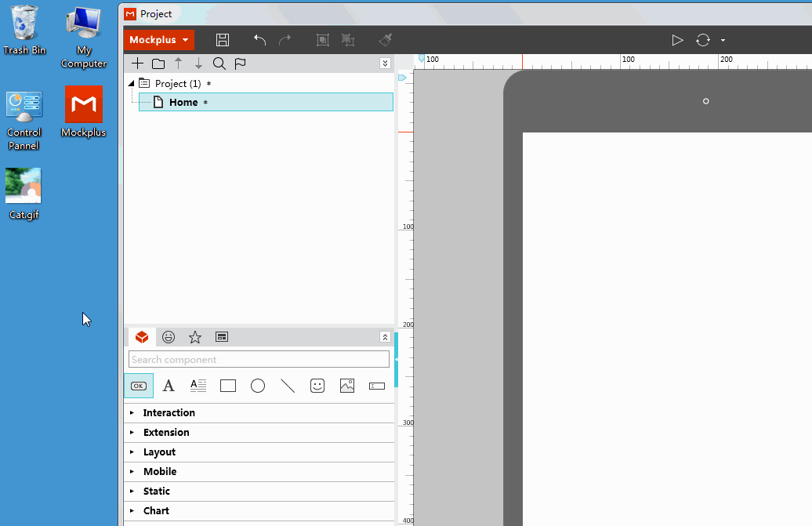812x526 pixels.
Task: Select the Input field component
Action: [377, 386]
